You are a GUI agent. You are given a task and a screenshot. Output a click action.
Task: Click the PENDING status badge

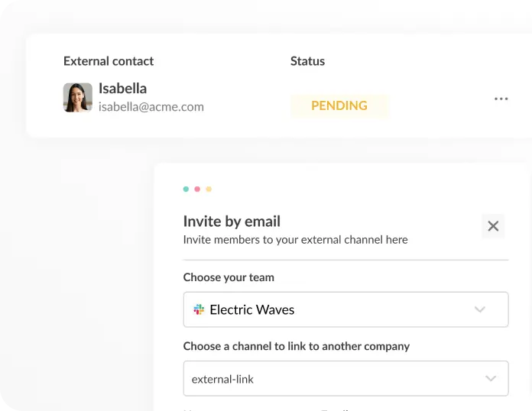point(339,105)
